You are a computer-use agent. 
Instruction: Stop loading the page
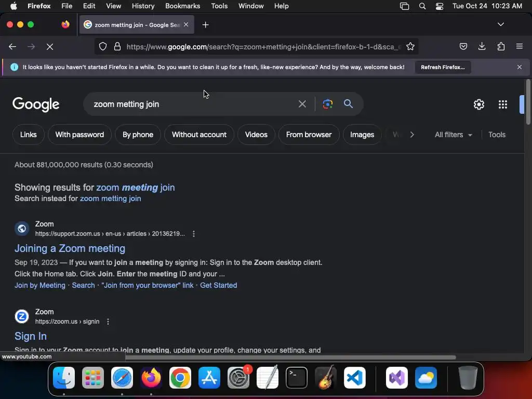click(x=49, y=46)
